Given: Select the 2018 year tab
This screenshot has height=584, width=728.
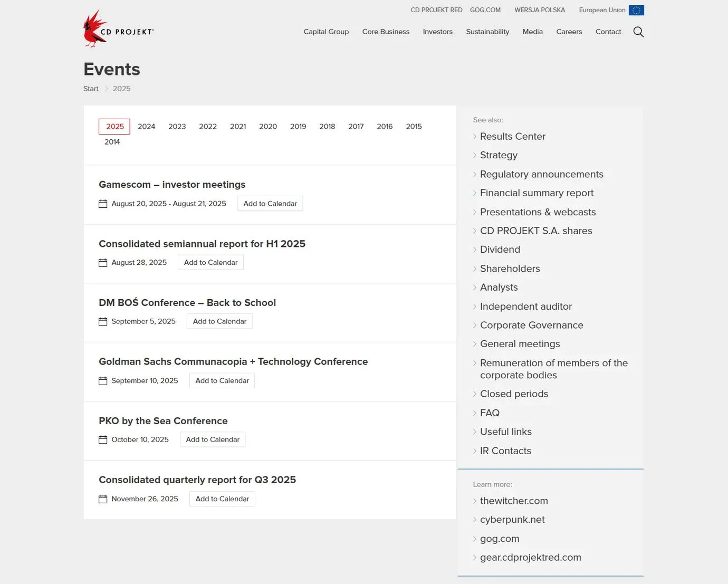Looking at the screenshot, I should click(x=327, y=127).
